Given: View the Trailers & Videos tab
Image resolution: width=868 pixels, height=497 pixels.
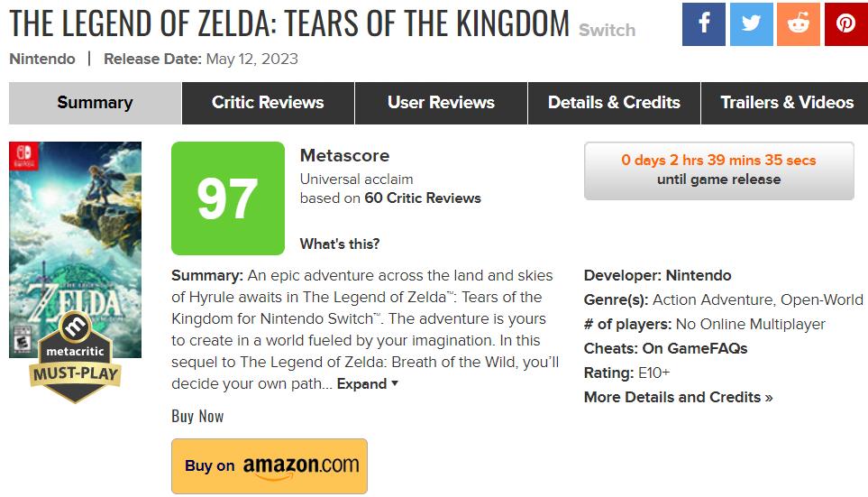Looking at the screenshot, I should point(785,103).
